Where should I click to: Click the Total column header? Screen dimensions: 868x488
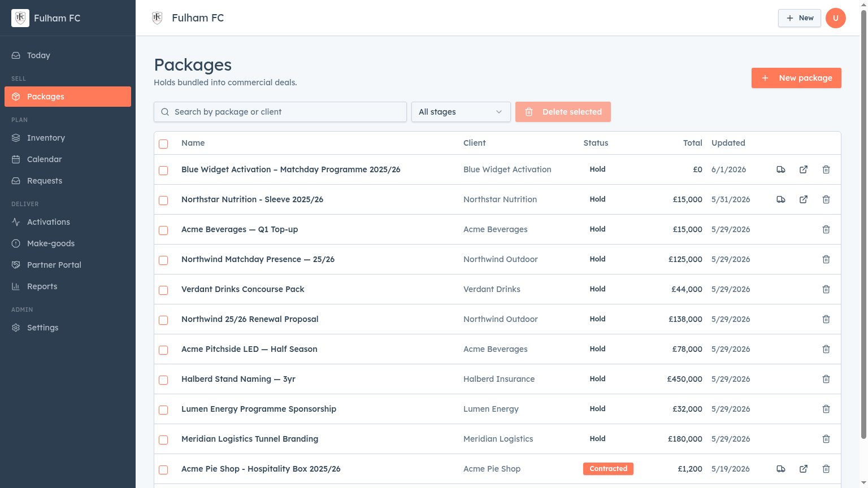[692, 143]
